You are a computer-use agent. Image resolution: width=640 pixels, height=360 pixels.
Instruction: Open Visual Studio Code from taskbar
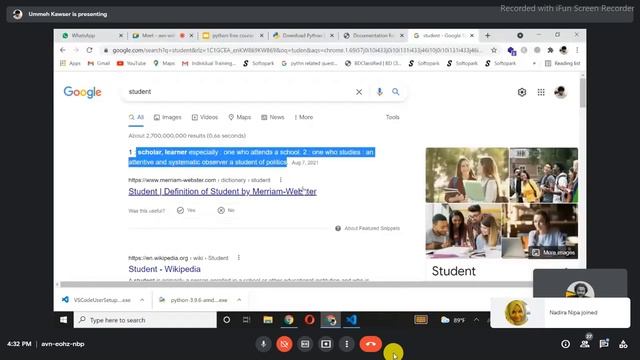click(351, 320)
